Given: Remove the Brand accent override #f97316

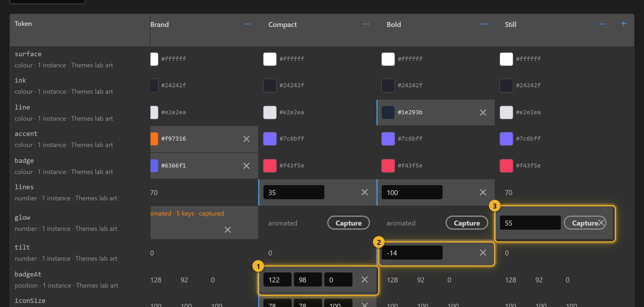Looking at the screenshot, I should pos(246,139).
